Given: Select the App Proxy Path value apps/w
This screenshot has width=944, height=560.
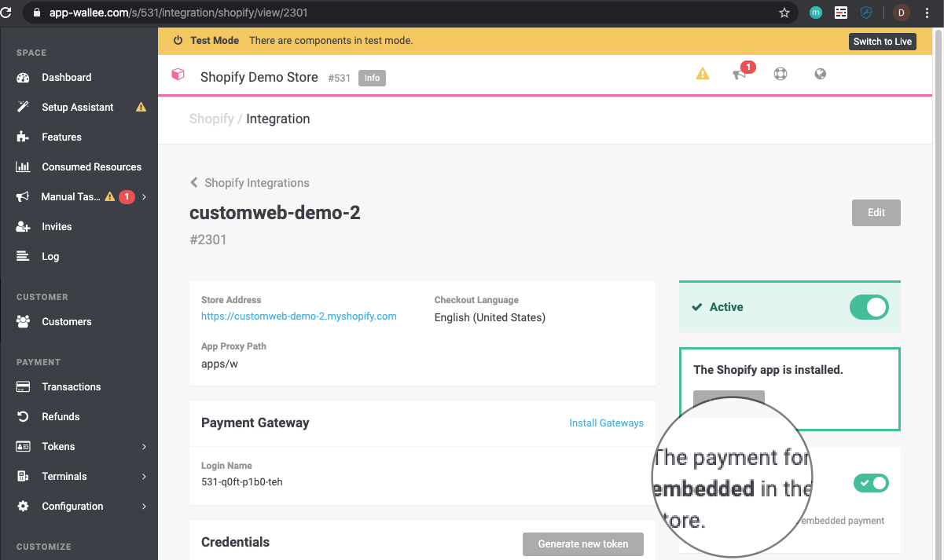Looking at the screenshot, I should tap(219, 364).
